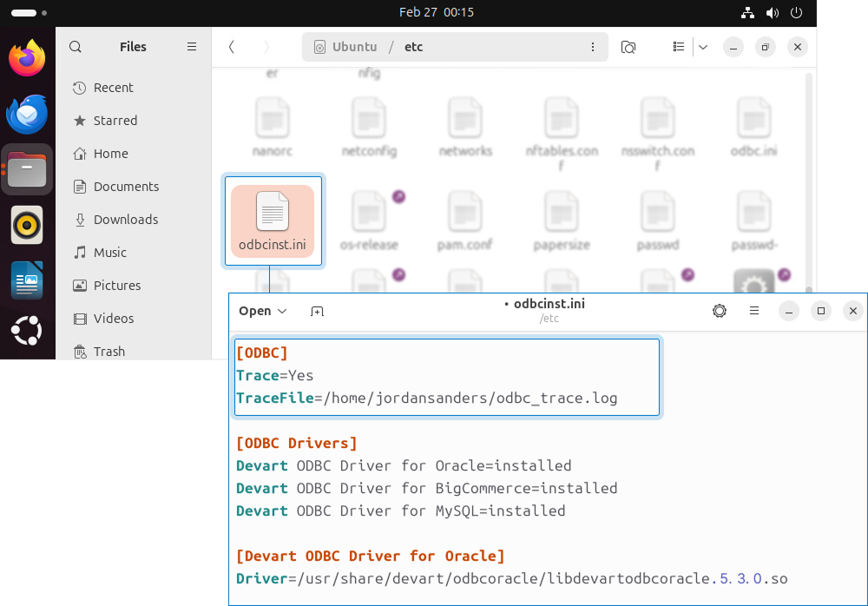Open the Text Editor hamburger menu
The image size is (868, 606).
(x=753, y=310)
